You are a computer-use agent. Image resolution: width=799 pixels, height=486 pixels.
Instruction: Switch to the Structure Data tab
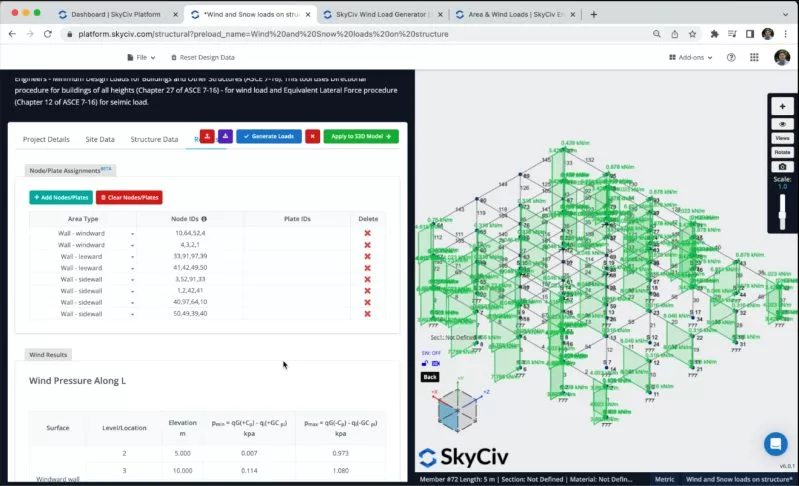coord(154,139)
